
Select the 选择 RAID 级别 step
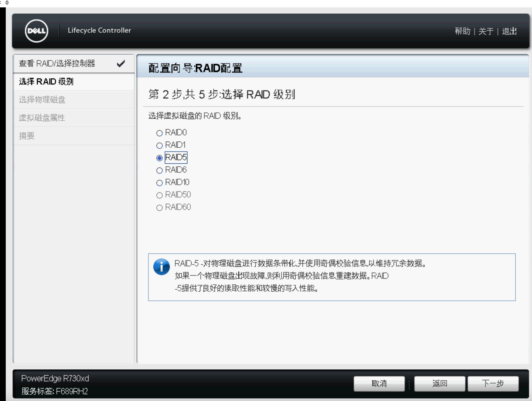(46, 82)
